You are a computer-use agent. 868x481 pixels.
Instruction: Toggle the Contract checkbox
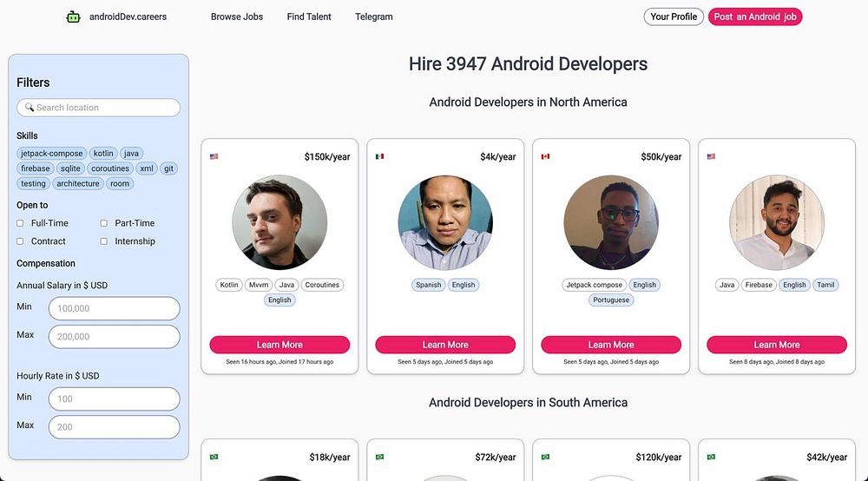coord(20,241)
